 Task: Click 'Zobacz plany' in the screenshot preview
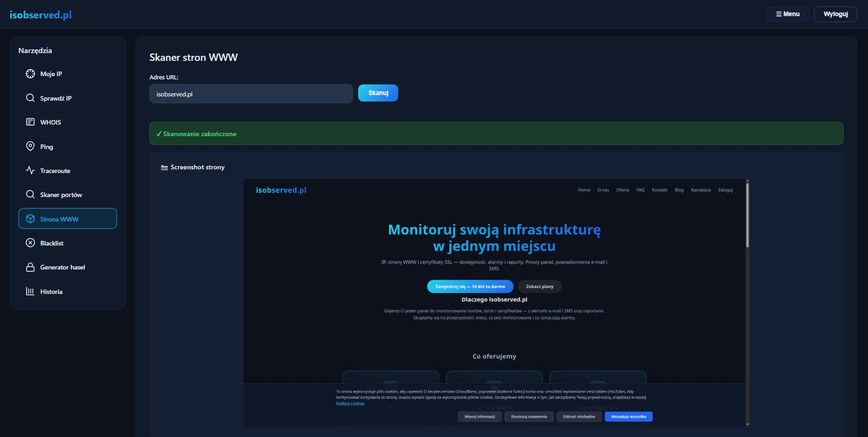point(540,287)
